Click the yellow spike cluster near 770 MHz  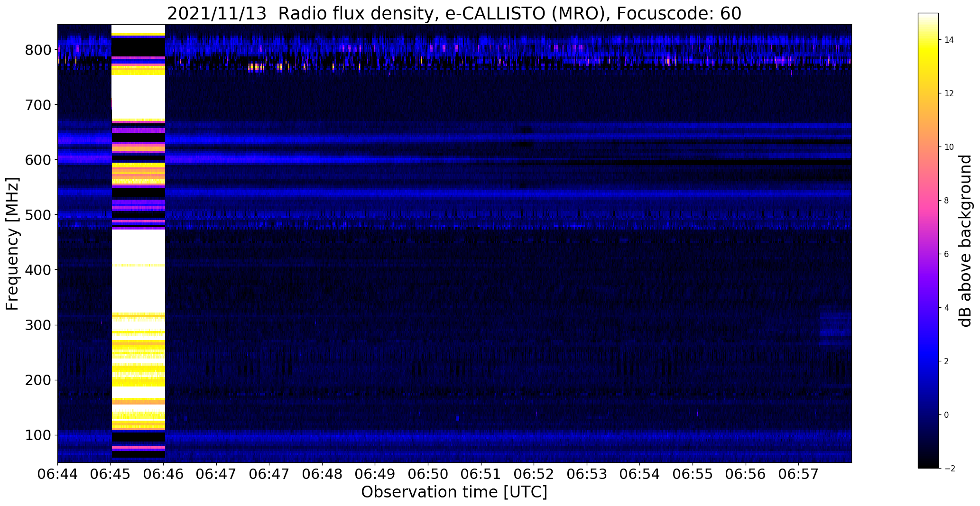click(256, 67)
